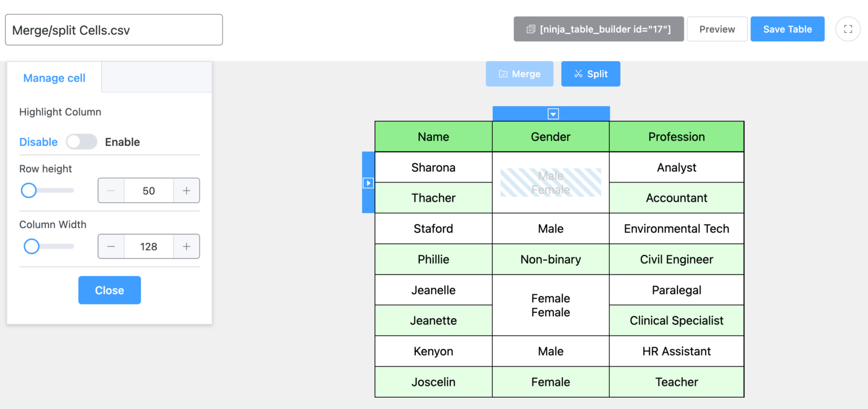Click the minus icon under Column Width
The width and height of the screenshot is (868, 409).
pyautogui.click(x=111, y=246)
